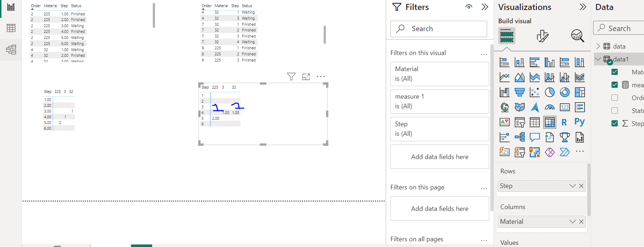
Task: Select Stacked bar chart visualization
Action: pos(504,62)
